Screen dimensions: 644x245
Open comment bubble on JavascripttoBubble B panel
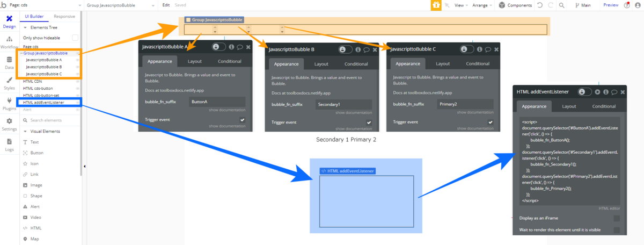tap(366, 49)
